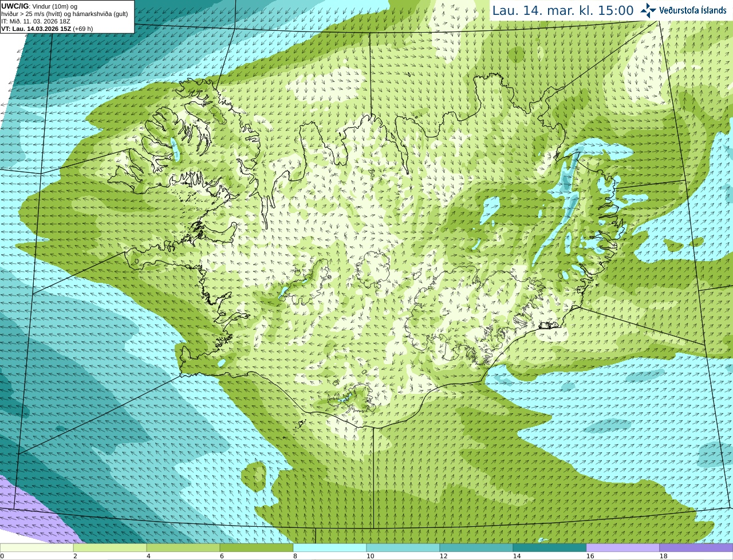Screen dimensions: 733x560
Task: Click the legend scale label 0
Action: [x=2, y=556]
